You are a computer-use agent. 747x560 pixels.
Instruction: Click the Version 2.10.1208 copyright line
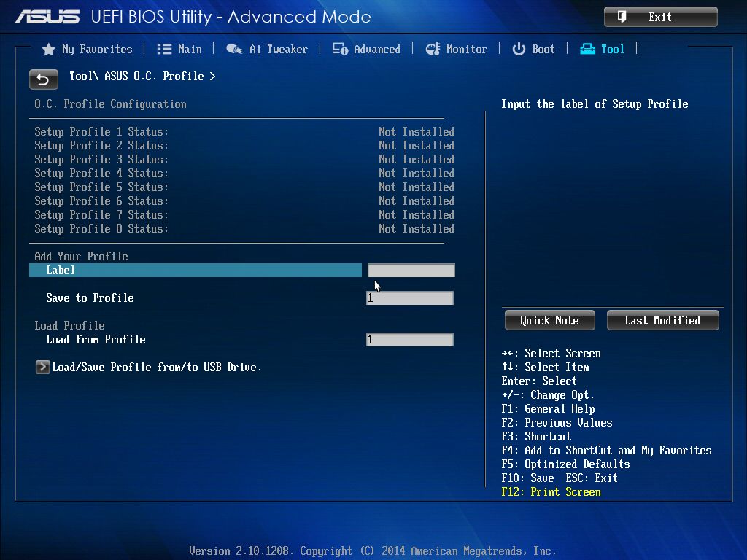(x=373, y=551)
